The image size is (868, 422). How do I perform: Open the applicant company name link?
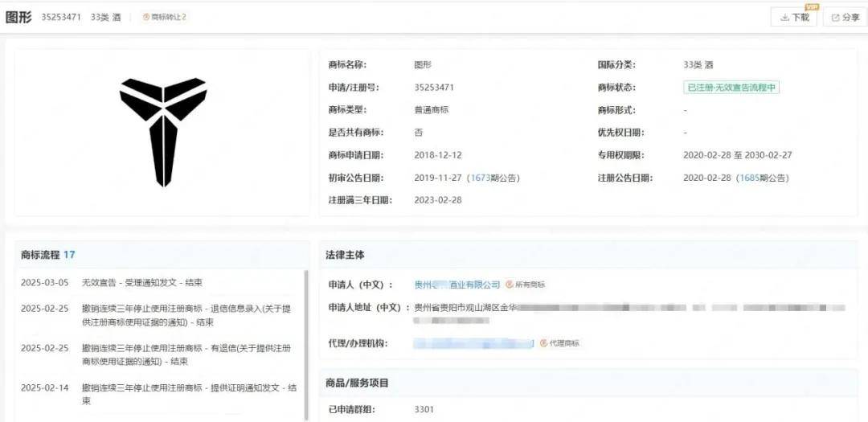[457, 285]
